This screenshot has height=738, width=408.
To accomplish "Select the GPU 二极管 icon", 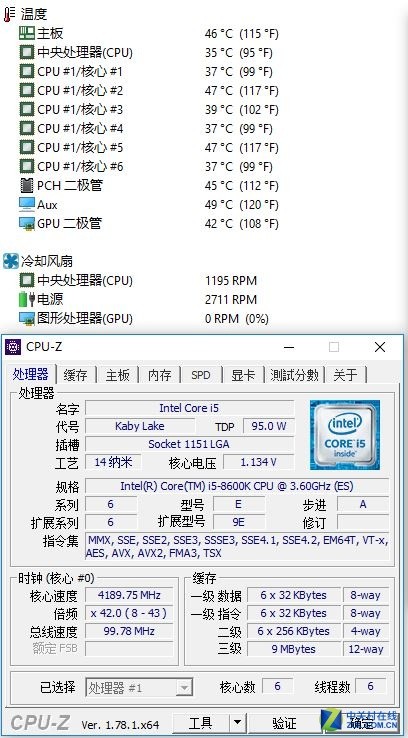I will pos(27,224).
